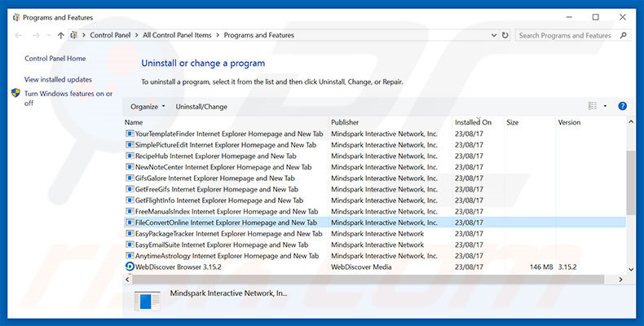Select RecipeHub Internet Explorer Homepage entry
644x326 pixels.
point(216,156)
